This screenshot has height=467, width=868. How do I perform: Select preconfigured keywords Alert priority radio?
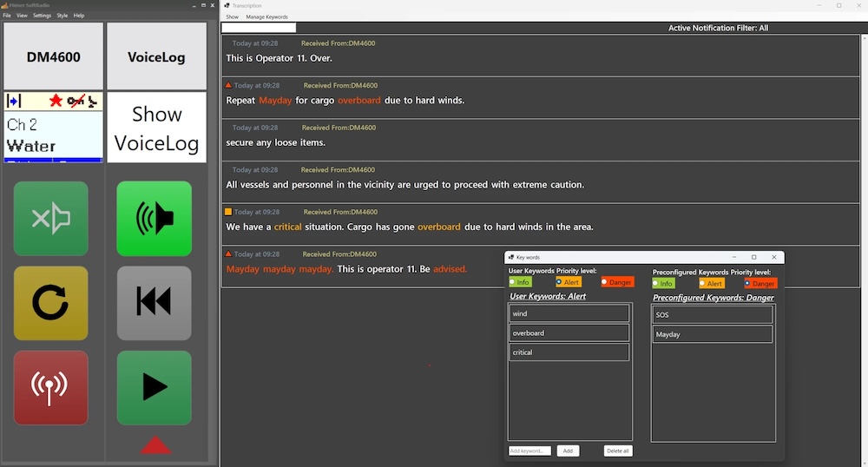pos(704,283)
